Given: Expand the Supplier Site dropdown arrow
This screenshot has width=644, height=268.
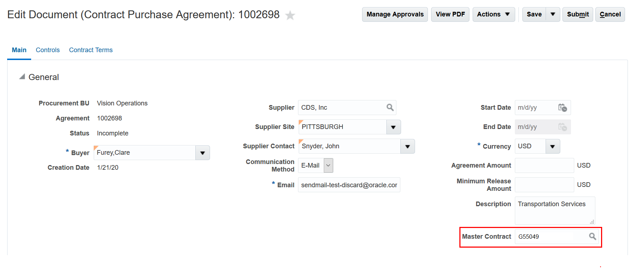Looking at the screenshot, I should (x=393, y=127).
